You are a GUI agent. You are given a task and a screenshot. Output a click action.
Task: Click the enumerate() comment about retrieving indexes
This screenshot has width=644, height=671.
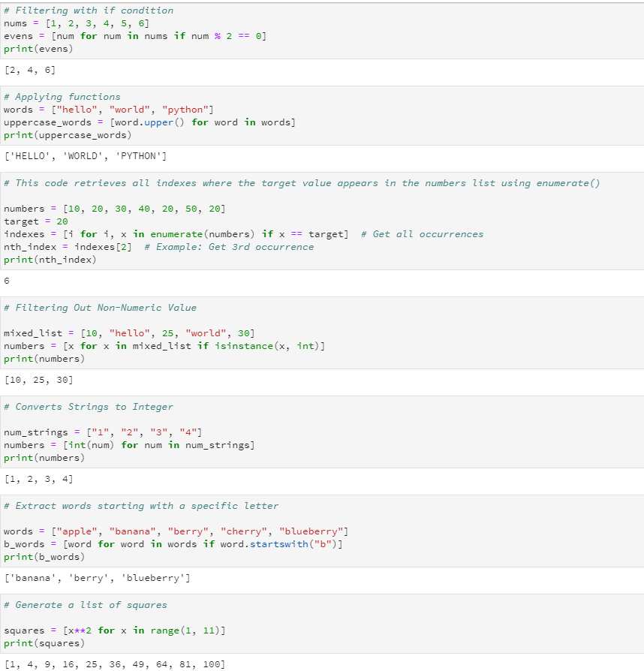click(x=302, y=183)
